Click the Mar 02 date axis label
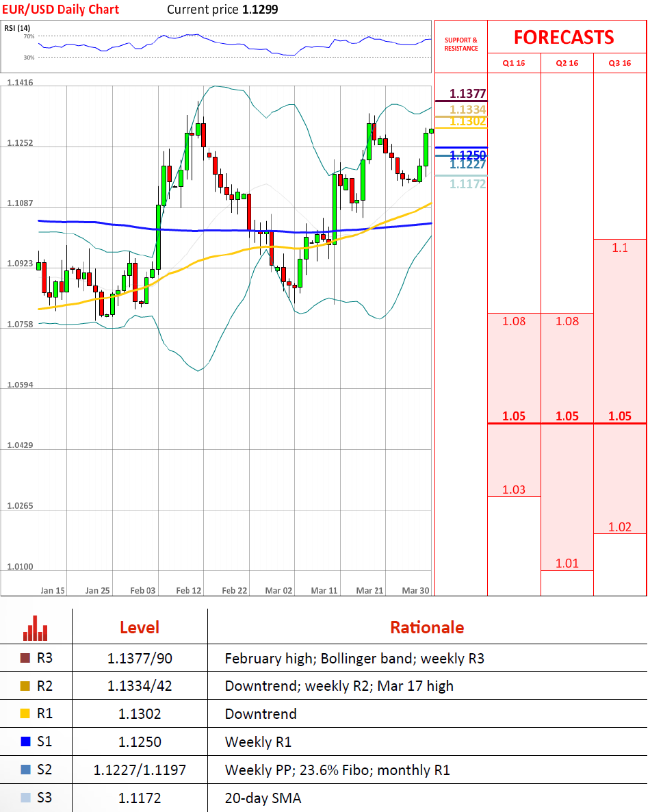The width and height of the screenshot is (650, 812). [x=278, y=590]
